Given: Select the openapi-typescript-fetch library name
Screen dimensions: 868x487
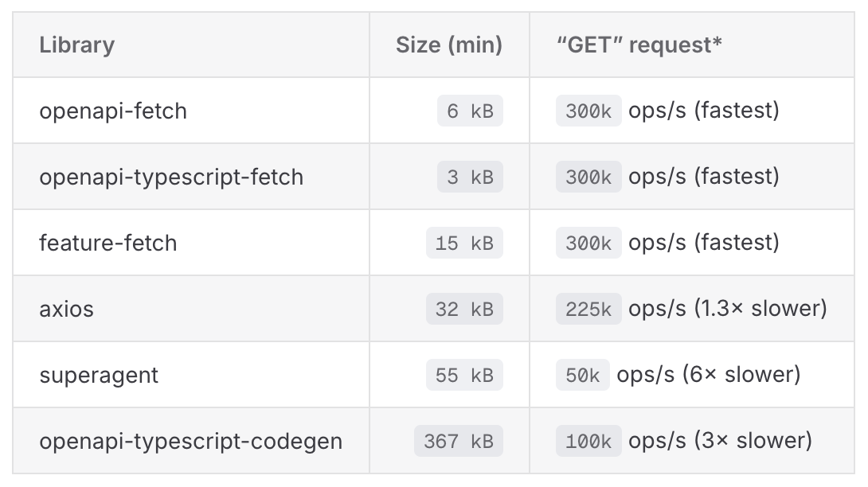Looking at the screenshot, I should point(171,177).
